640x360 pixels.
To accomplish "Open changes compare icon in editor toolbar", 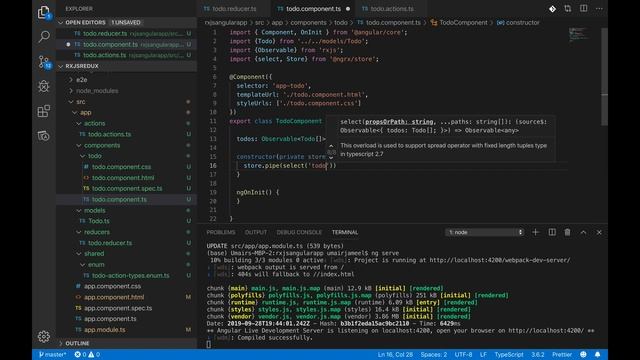I will 568,9.
